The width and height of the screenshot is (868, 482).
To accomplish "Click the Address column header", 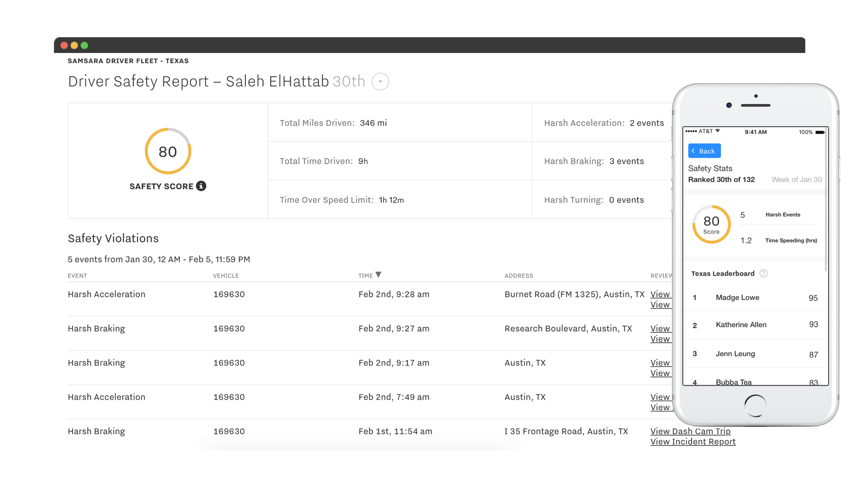I will 519,276.
